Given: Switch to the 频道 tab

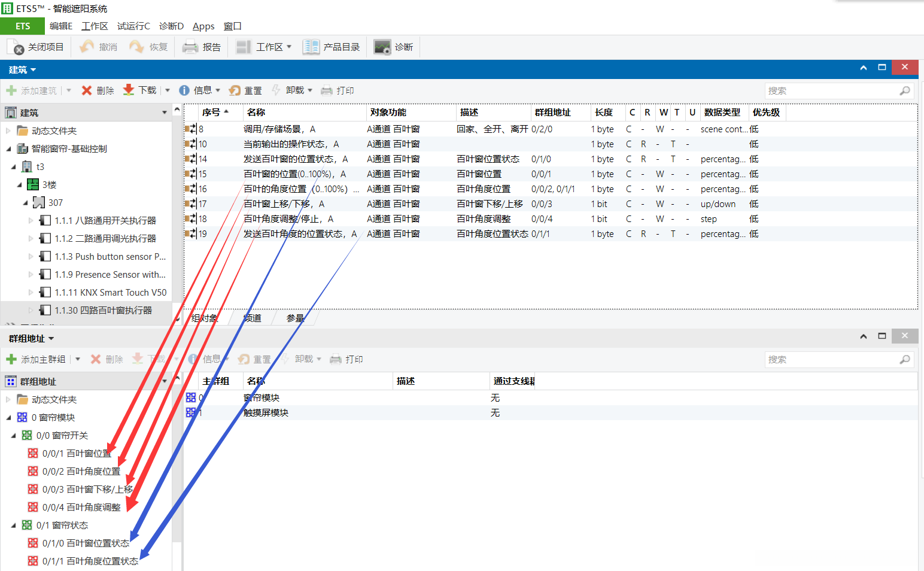Looking at the screenshot, I should click(252, 318).
